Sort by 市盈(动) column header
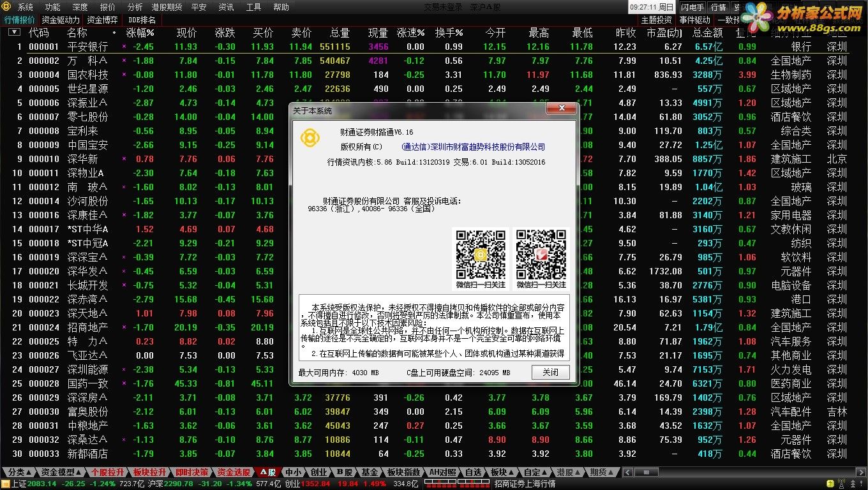The image size is (868, 490). coord(664,33)
